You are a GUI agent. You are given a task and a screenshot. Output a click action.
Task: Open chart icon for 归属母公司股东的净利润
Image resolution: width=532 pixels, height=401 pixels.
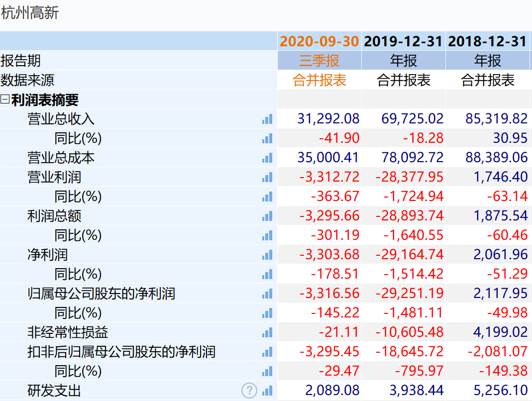click(267, 294)
